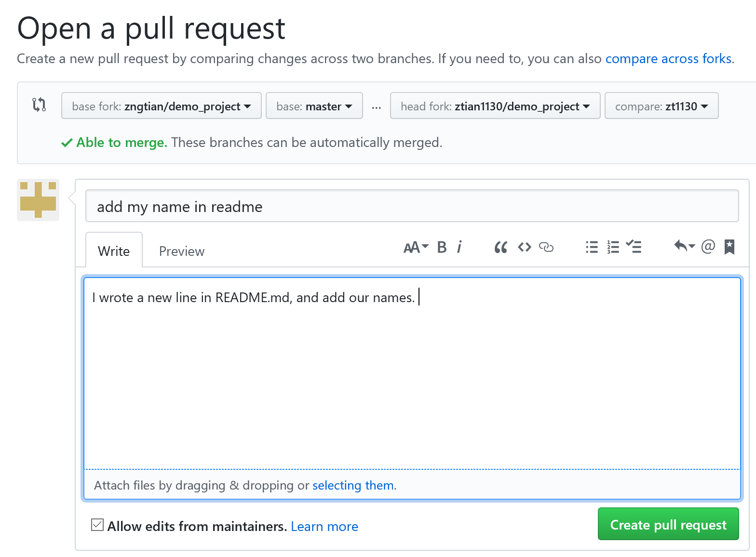Add a bulleted list
The height and width of the screenshot is (557, 756).
pyautogui.click(x=592, y=247)
